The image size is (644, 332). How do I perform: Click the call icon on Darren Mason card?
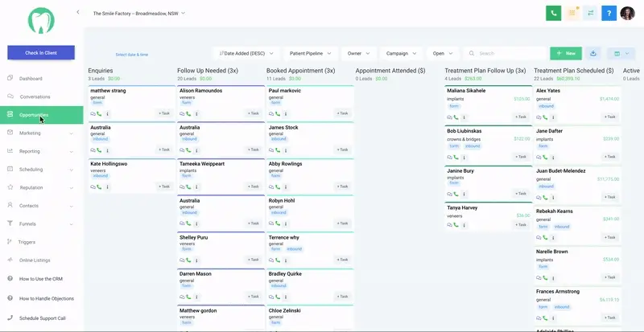(x=188, y=297)
